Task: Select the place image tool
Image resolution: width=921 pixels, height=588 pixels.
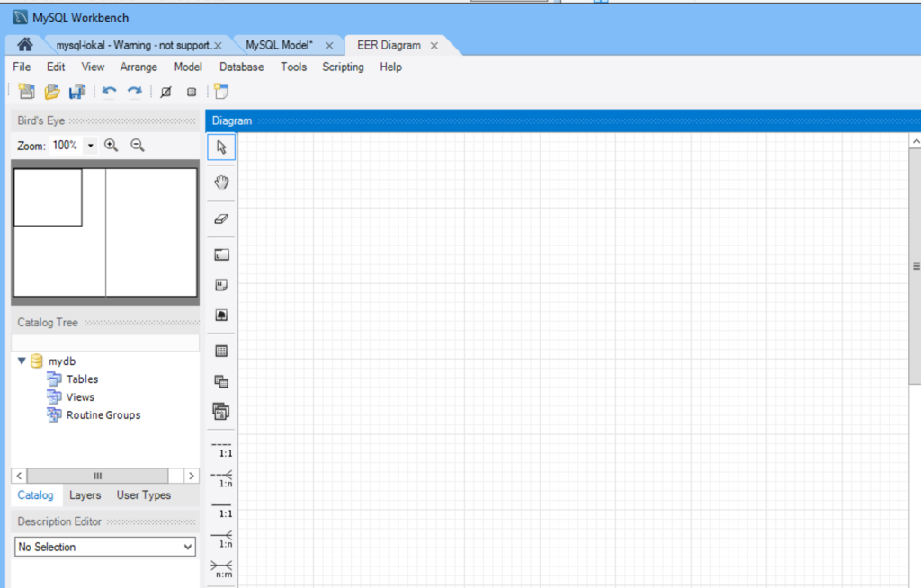Action: [221, 316]
